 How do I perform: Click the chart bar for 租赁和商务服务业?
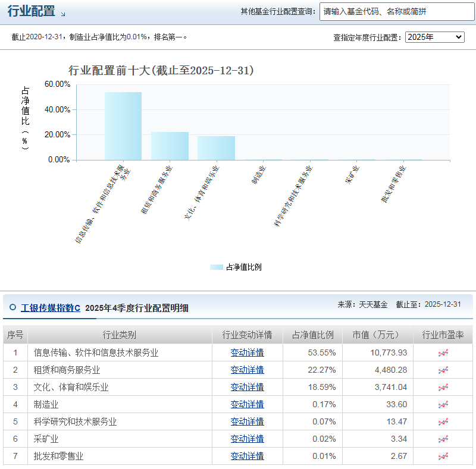(x=170, y=146)
